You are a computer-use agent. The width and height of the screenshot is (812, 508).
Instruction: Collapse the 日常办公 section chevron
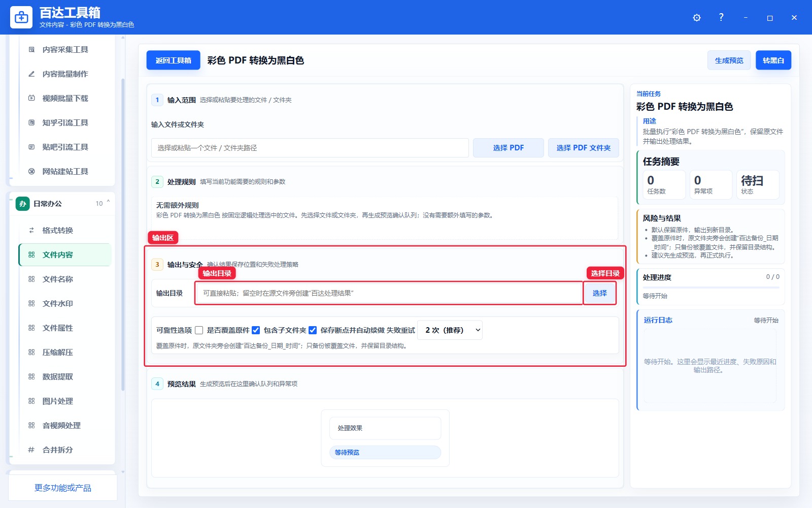(108, 202)
